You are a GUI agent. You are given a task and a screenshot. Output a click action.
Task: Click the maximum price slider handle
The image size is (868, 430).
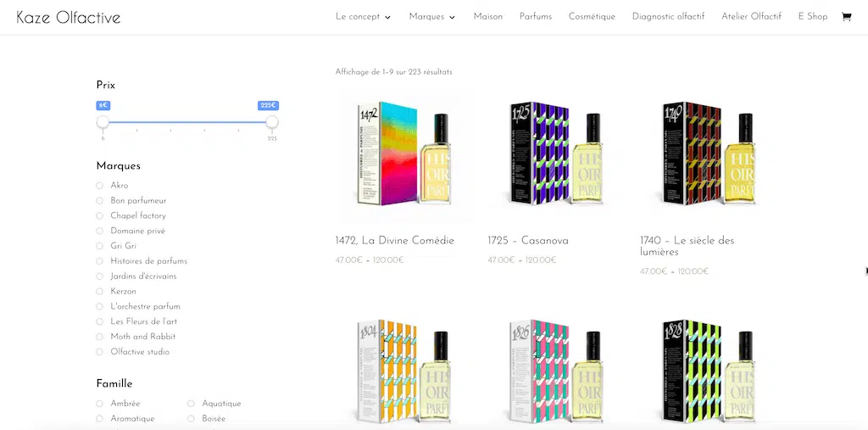click(272, 122)
